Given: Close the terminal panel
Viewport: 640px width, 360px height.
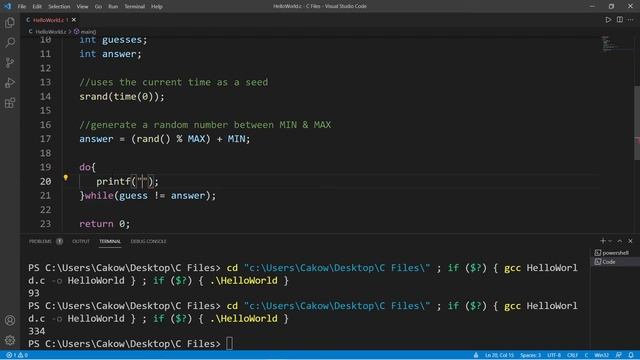Looking at the screenshot, I should coord(630,241).
